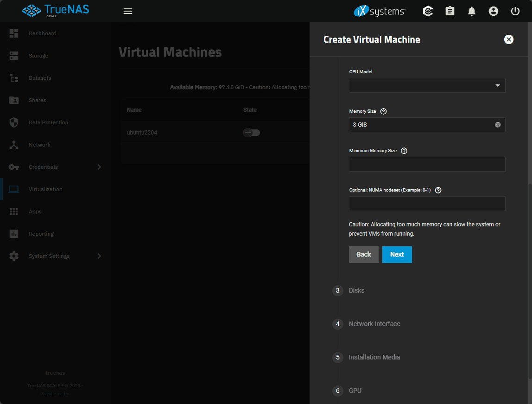The width and height of the screenshot is (532, 404).
Task: Show help for Minimum Memory Size
Action: pyautogui.click(x=404, y=151)
